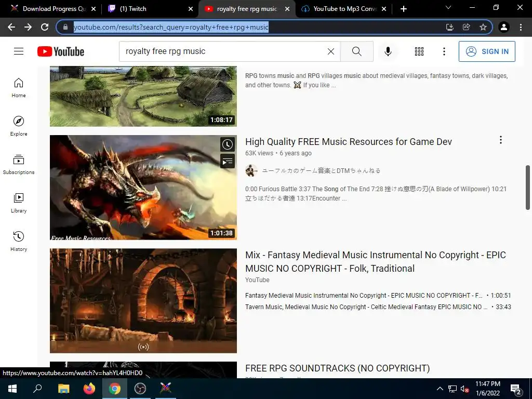Click the page vertical scrollbar thumb
The width and height of the screenshot is (532, 399).
(528, 187)
